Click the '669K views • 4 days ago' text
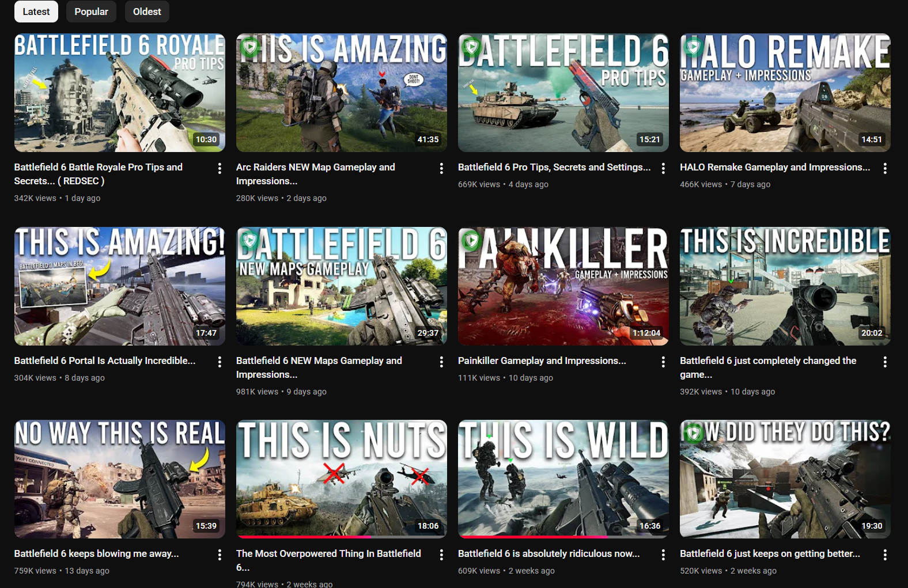908x588 pixels. point(503,184)
